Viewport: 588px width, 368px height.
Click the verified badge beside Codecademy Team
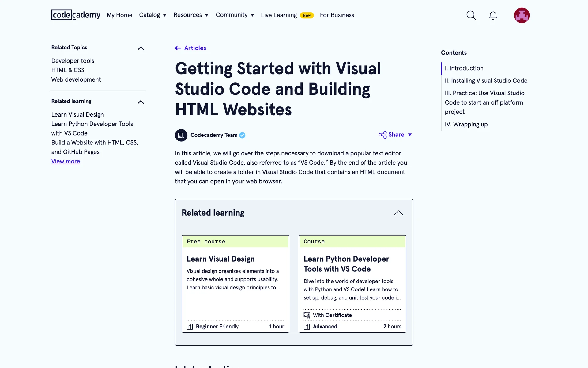point(242,135)
